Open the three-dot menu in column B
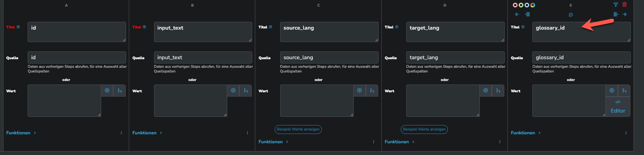 (x=247, y=133)
